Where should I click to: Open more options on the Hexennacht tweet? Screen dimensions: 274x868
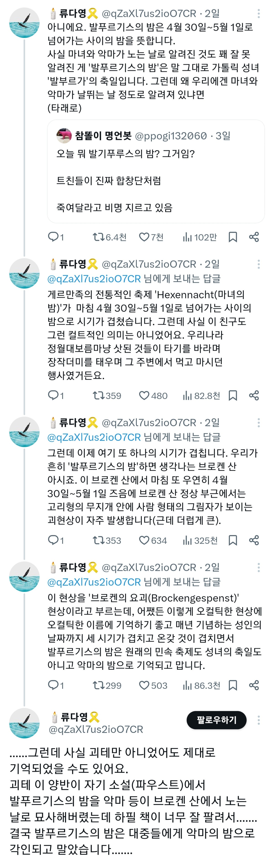click(259, 264)
